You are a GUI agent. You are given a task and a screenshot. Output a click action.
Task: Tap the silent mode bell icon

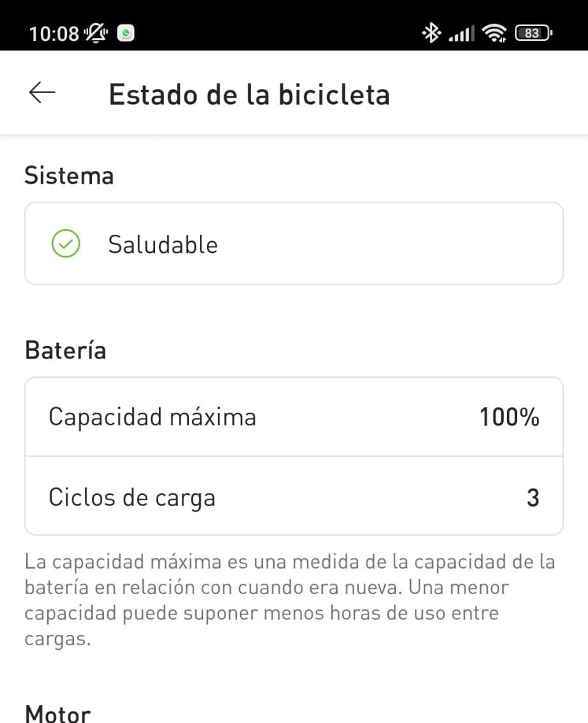[97, 33]
